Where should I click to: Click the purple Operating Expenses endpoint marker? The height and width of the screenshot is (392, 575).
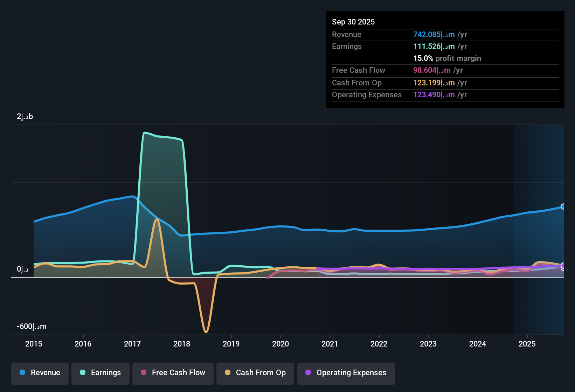pyautogui.click(x=563, y=266)
